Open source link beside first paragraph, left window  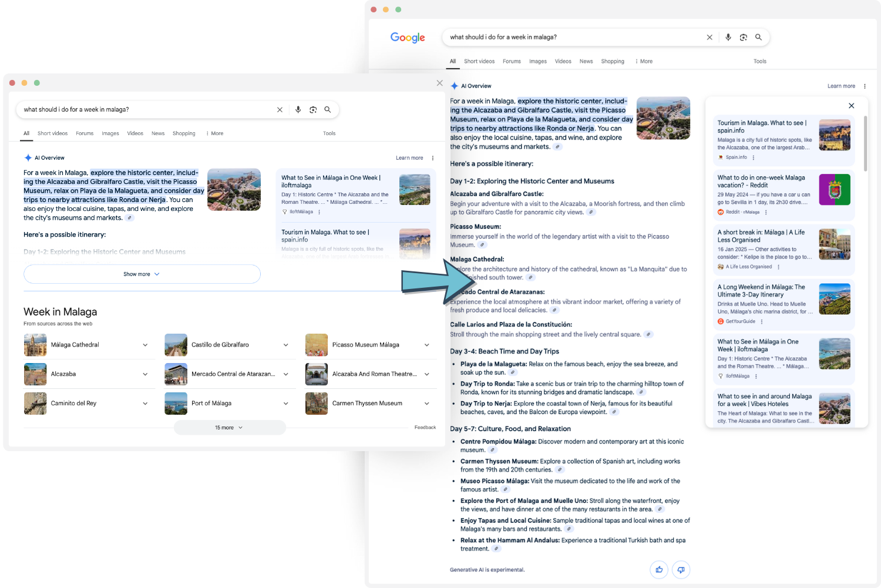[x=130, y=218]
